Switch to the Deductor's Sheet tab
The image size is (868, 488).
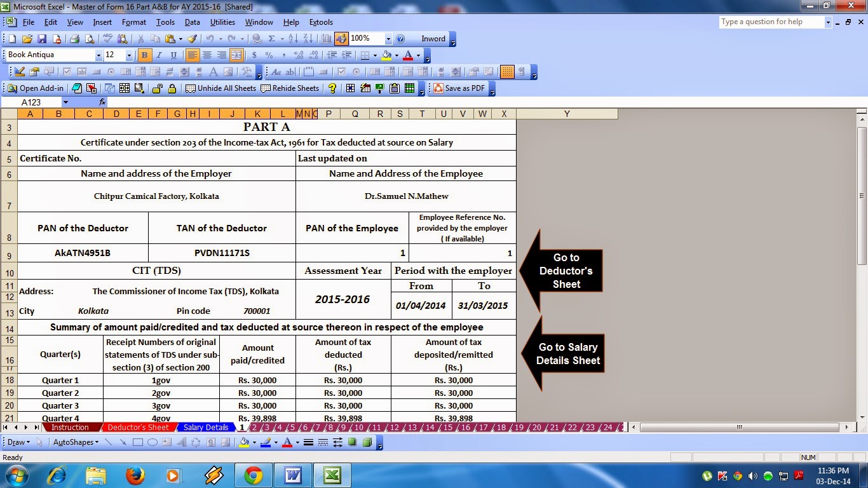(138, 428)
